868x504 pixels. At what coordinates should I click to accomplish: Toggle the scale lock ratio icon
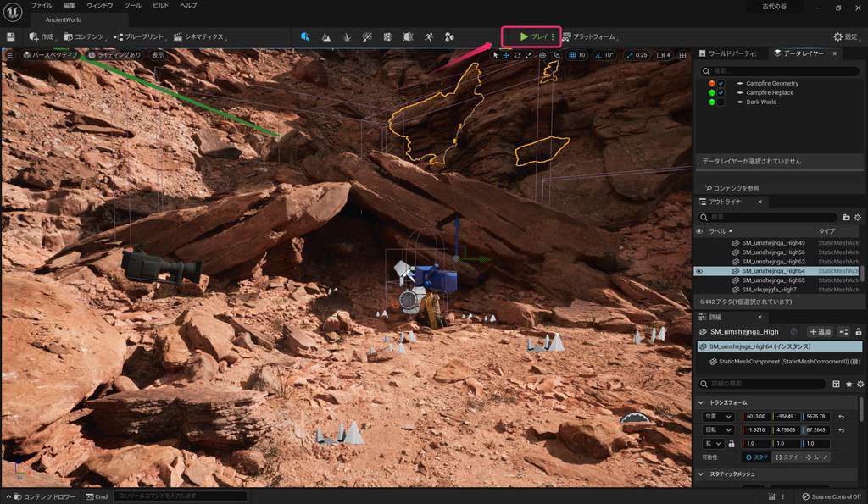point(732,444)
